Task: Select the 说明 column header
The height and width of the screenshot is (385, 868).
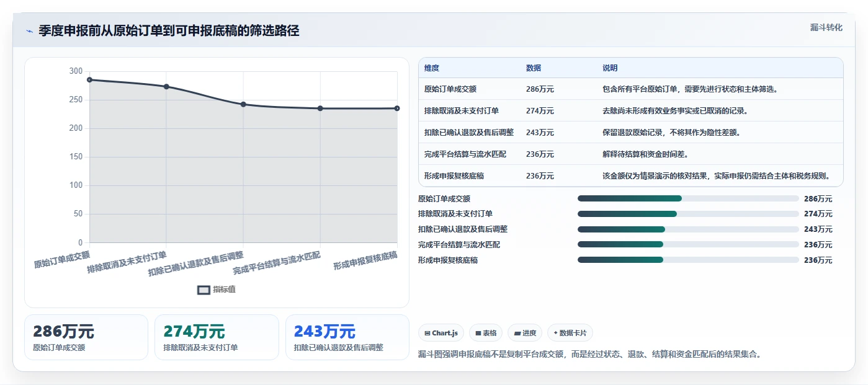Action: (610, 68)
